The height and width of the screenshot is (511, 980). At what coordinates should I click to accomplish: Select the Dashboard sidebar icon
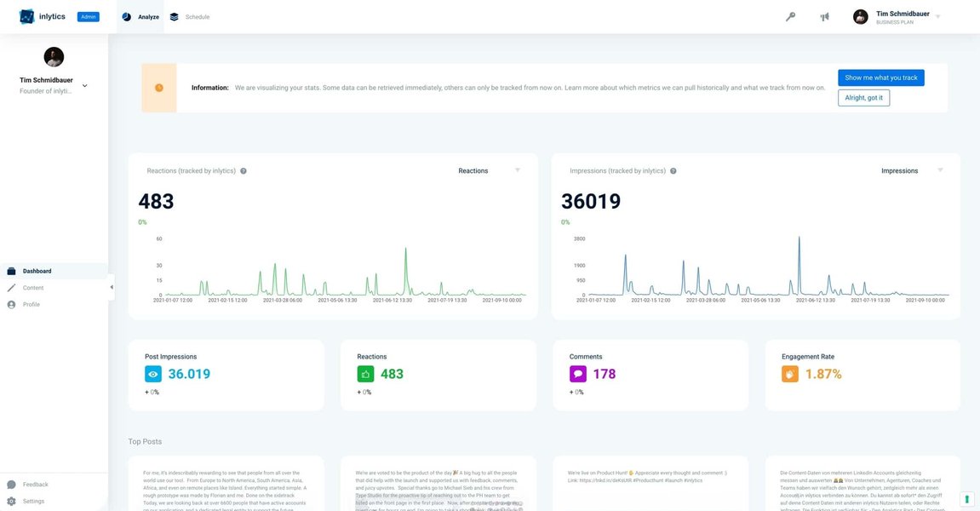(x=9, y=269)
